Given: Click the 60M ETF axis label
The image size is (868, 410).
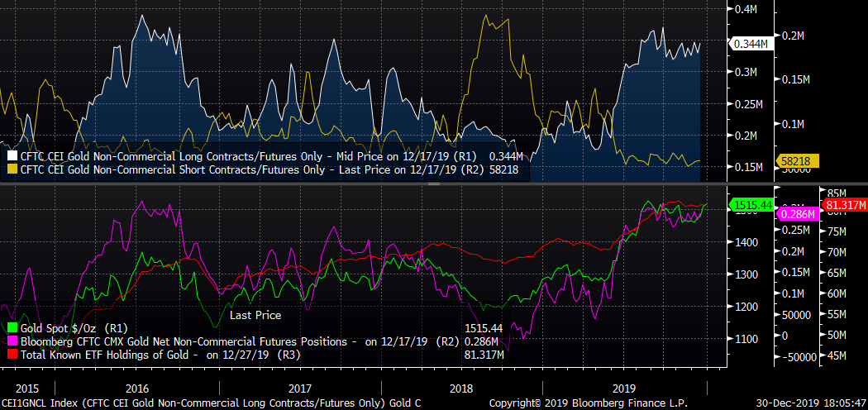Looking at the screenshot, I should [836, 293].
